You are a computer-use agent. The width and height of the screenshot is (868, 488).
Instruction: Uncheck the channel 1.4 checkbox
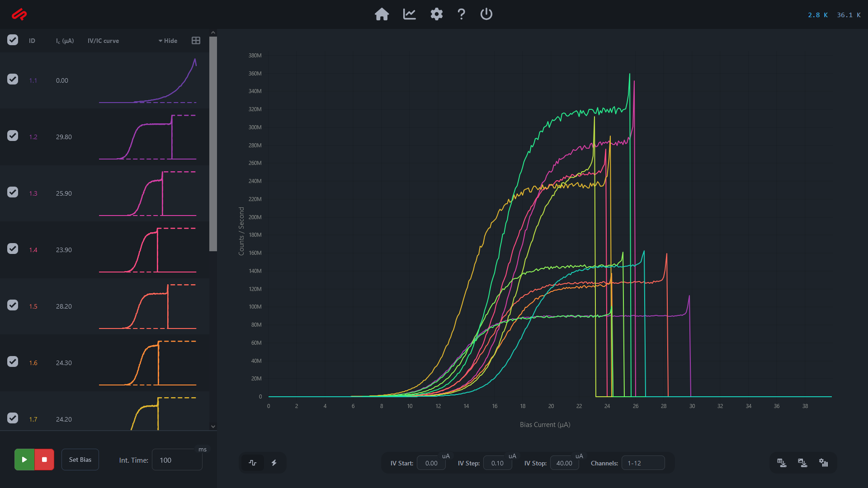pos(13,249)
